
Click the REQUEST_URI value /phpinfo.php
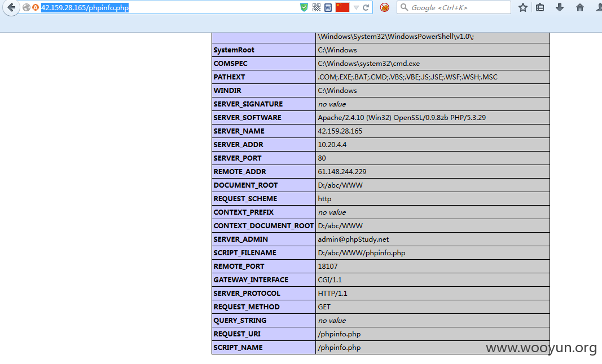pos(340,334)
